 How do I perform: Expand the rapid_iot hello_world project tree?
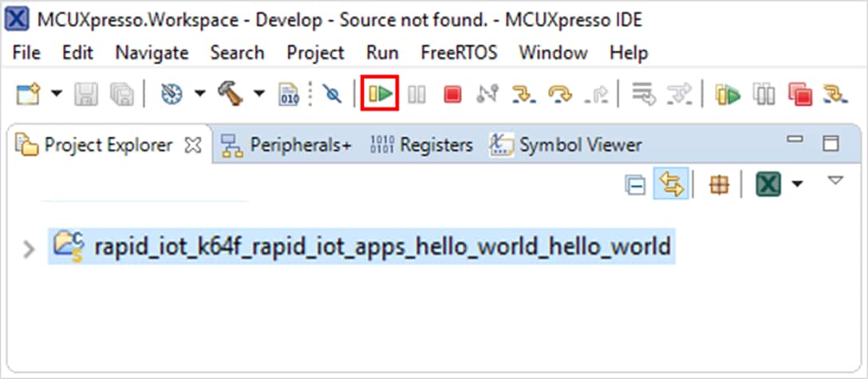pyautogui.click(x=29, y=249)
